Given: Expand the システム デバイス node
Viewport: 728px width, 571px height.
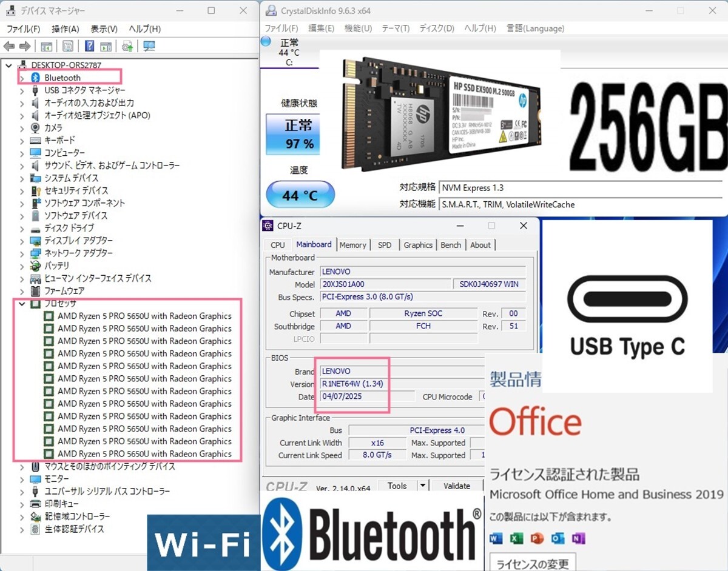Looking at the screenshot, I should tap(22, 178).
